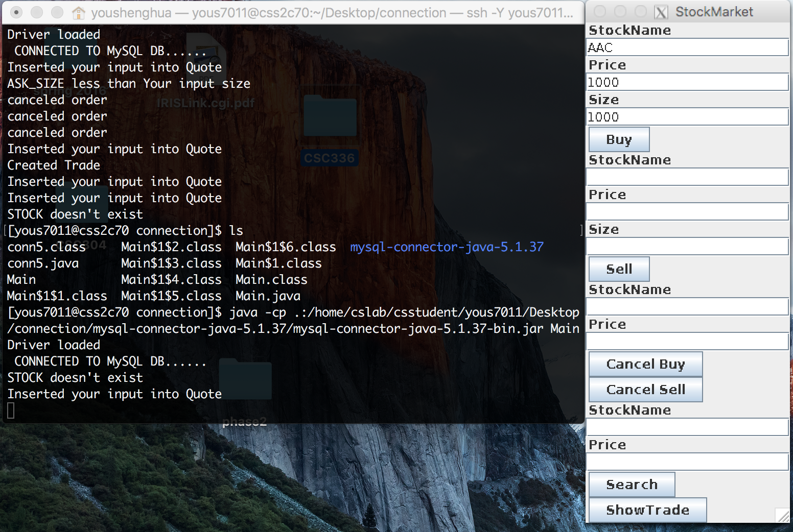Click the Main.class filename in terminal
The image size is (793, 532).
271,280
